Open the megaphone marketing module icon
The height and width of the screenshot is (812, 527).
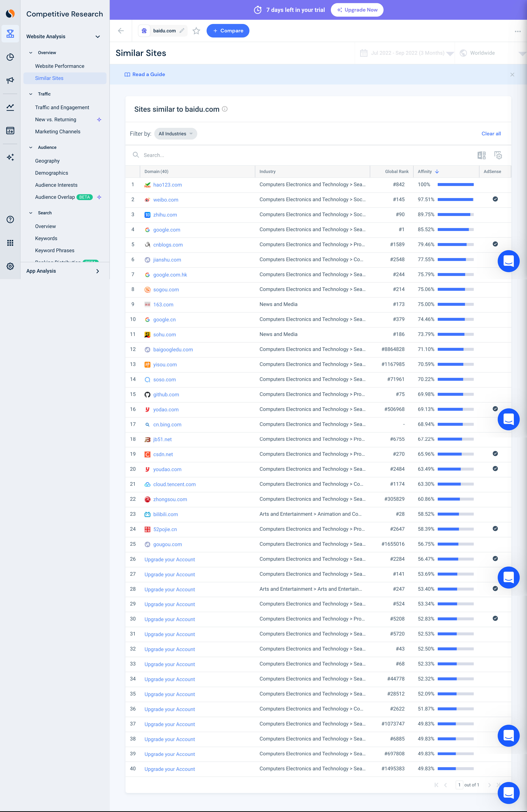[x=10, y=80]
